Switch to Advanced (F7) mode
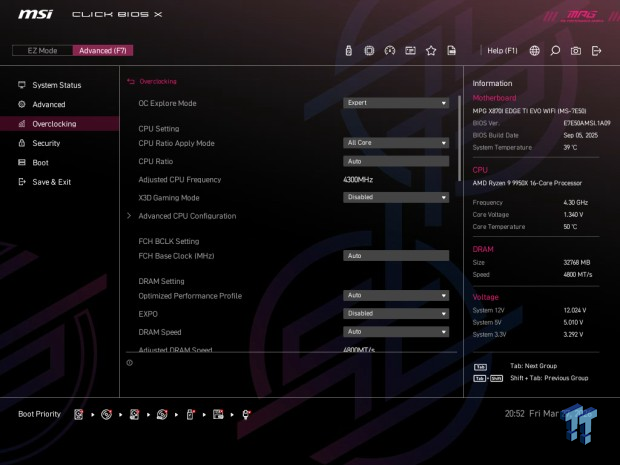The height and width of the screenshot is (465, 620). coord(103,51)
